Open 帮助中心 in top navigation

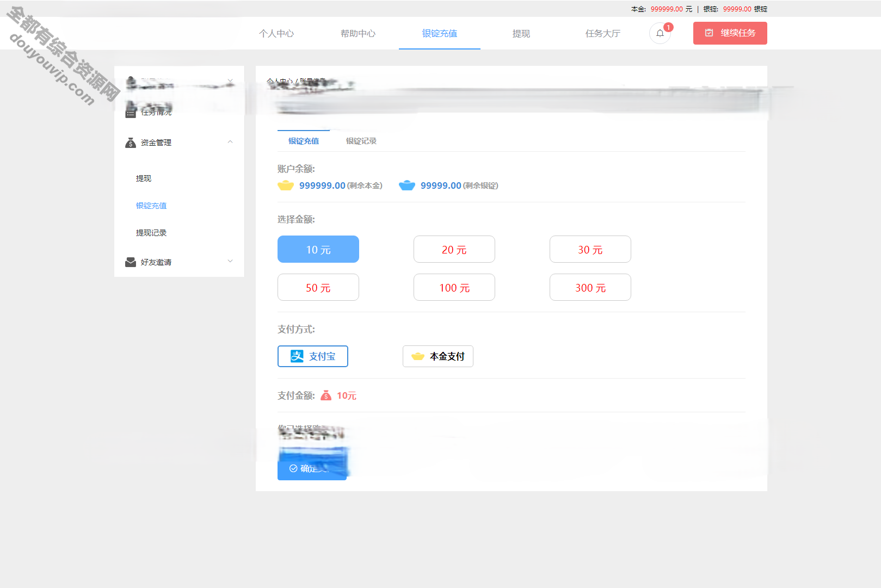click(358, 34)
